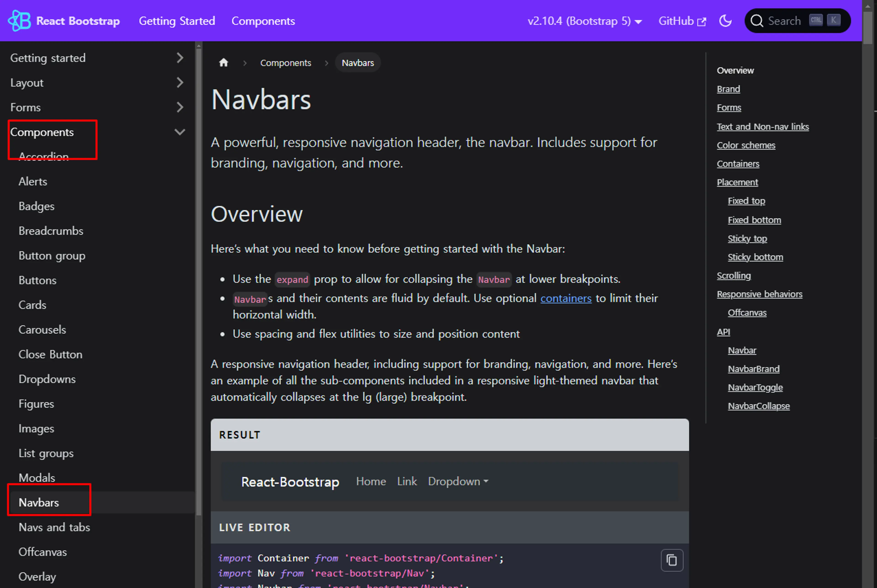Open Components top nav item
877x588 pixels.
(x=263, y=21)
